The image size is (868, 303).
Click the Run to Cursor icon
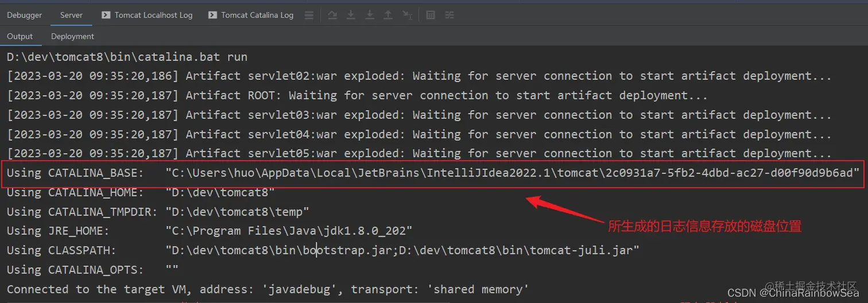pyautogui.click(x=407, y=15)
